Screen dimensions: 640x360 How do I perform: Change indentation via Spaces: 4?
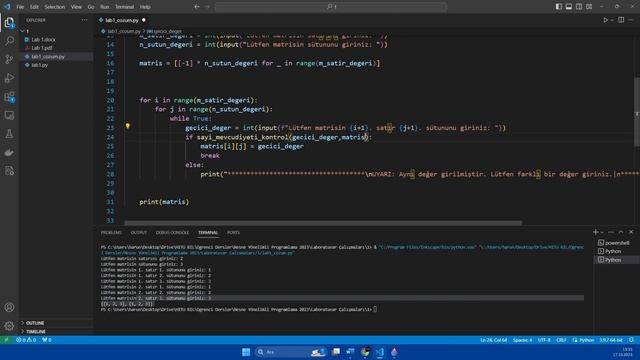[x=522, y=340]
